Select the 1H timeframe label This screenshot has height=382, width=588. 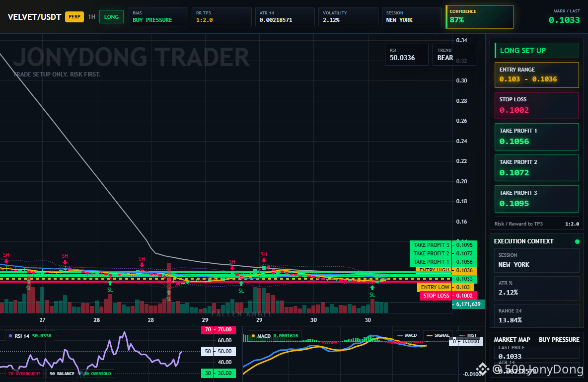coord(91,17)
